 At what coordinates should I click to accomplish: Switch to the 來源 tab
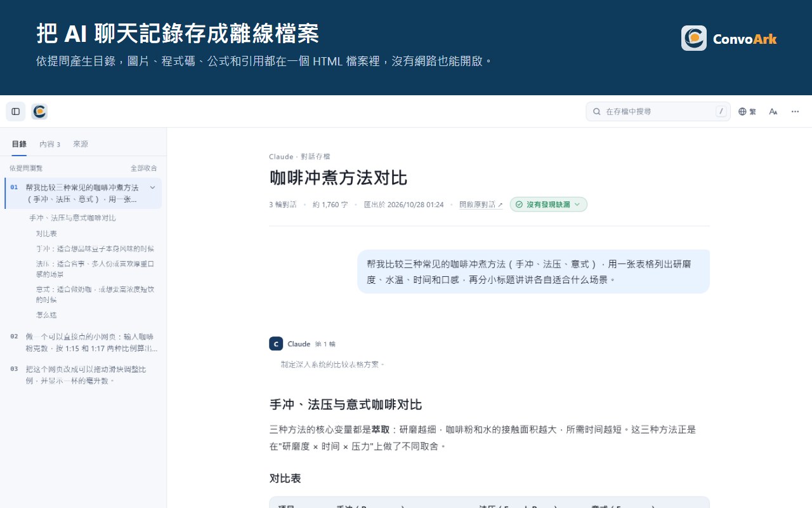pyautogui.click(x=81, y=144)
